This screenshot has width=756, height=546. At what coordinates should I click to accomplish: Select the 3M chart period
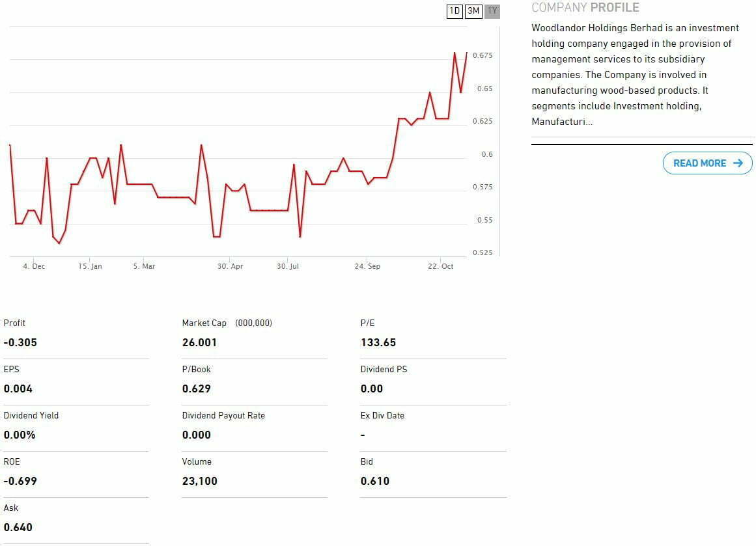pos(473,11)
